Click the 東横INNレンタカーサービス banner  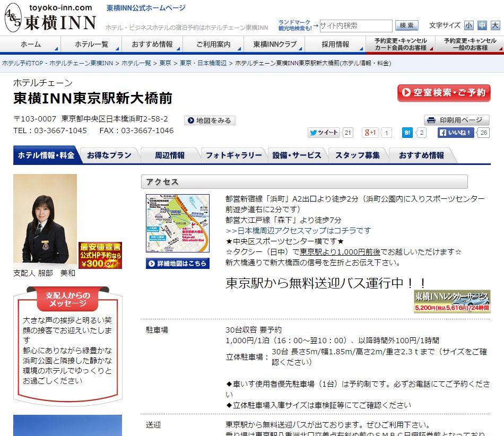[x=452, y=301]
